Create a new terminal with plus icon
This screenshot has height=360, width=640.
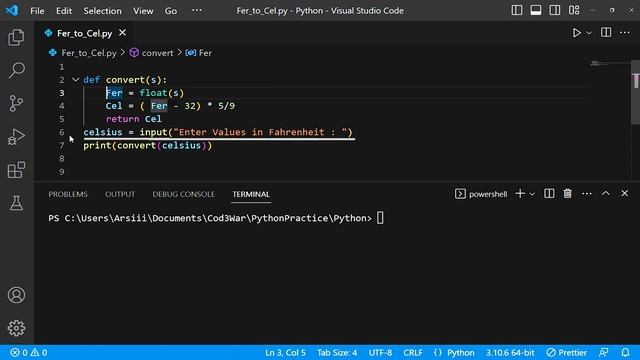520,193
